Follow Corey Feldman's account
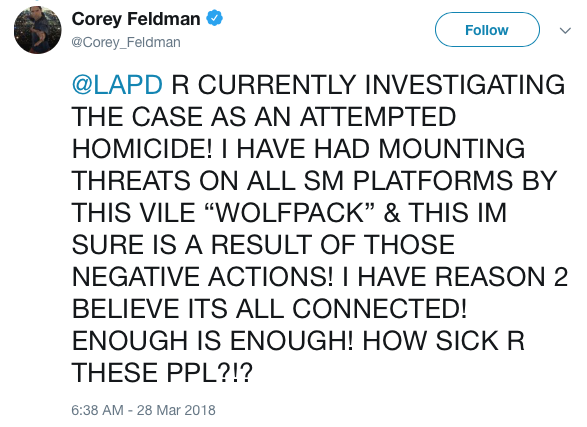Image resolution: width=587 pixels, height=427 pixels. coord(487,30)
